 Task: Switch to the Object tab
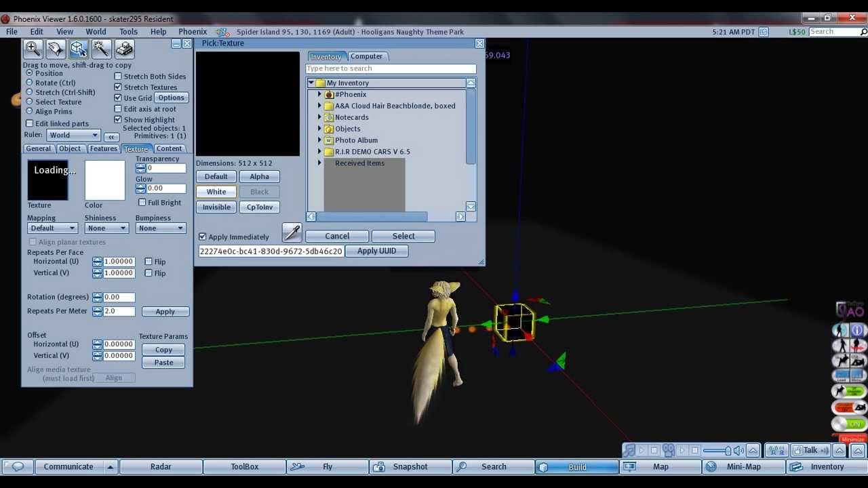pyautogui.click(x=70, y=148)
